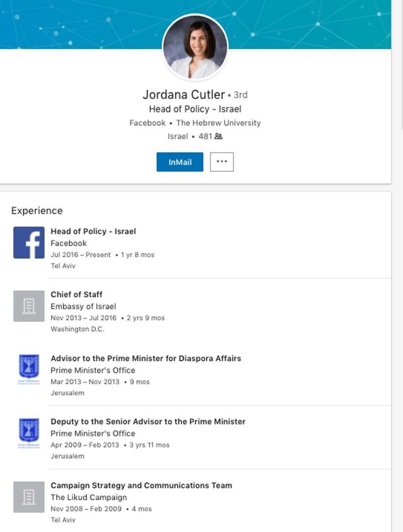Click the Nov 2008 – Feb 2009 date range
This screenshot has width=403, height=532.
click(86, 509)
